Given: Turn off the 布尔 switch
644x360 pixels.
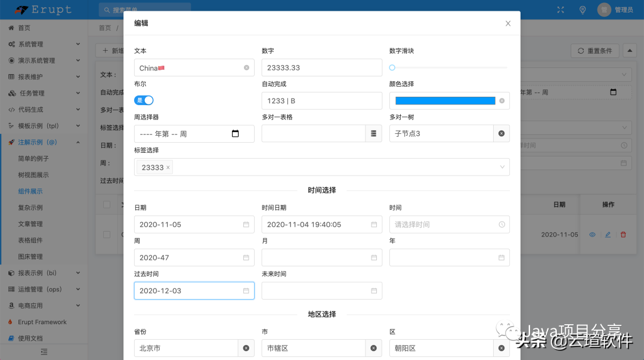Looking at the screenshot, I should pos(144,101).
